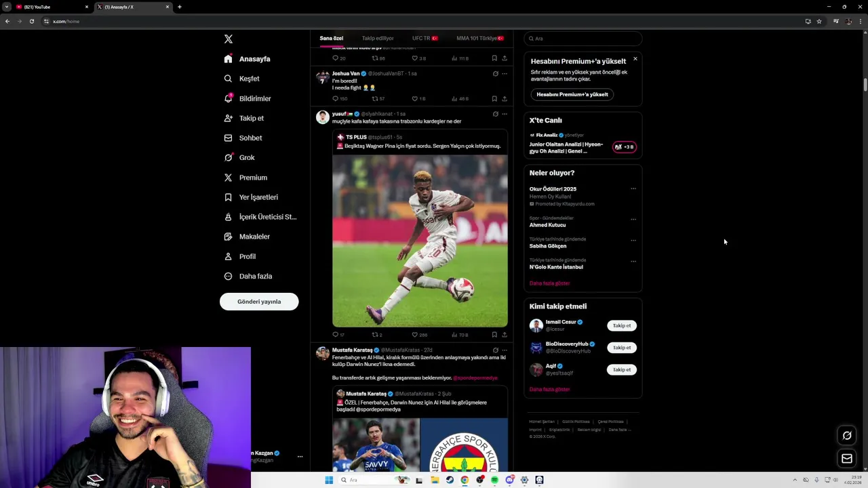
Task: Click Hesabını Premium+'a yükselt button
Action: click(x=572, y=94)
